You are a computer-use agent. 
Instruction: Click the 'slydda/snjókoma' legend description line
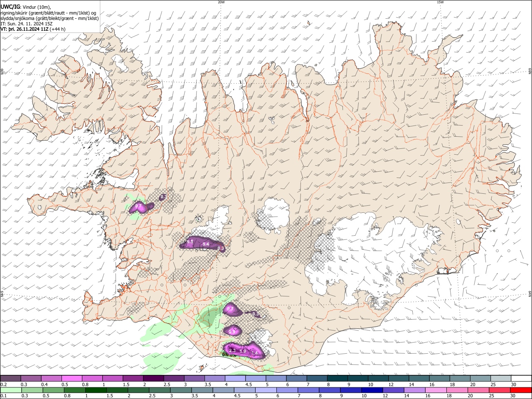click(x=50, y=18)
